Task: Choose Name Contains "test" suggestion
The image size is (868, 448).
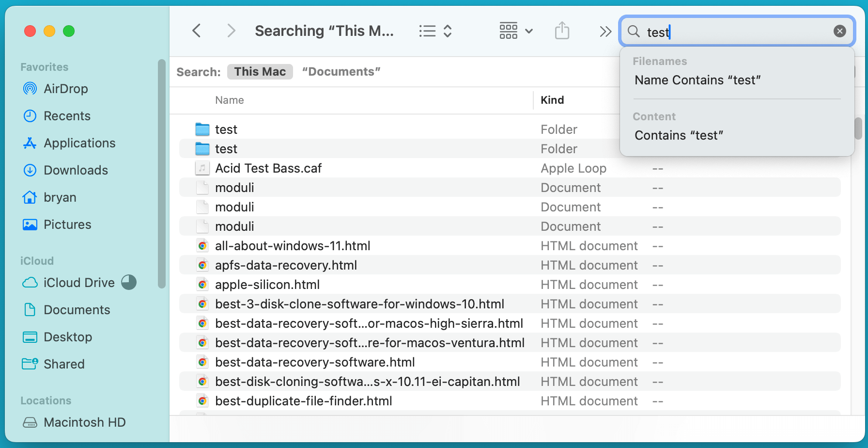Action: (697, 80)
